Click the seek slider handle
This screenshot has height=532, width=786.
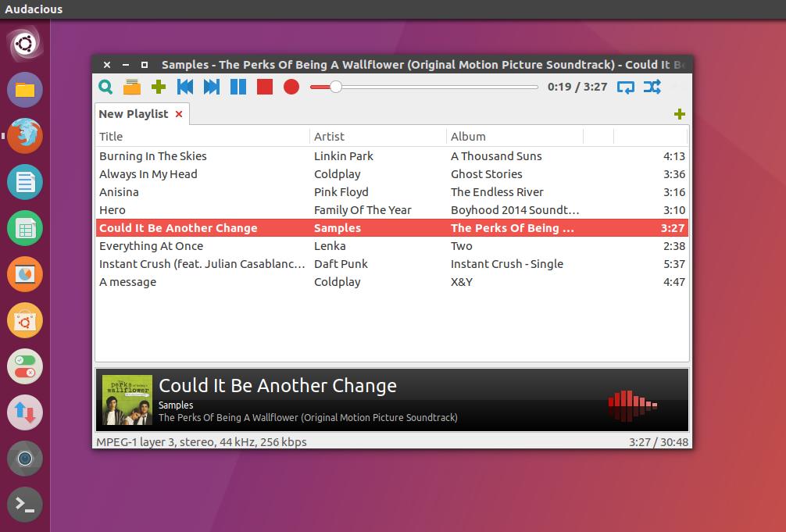pos(335,87)
